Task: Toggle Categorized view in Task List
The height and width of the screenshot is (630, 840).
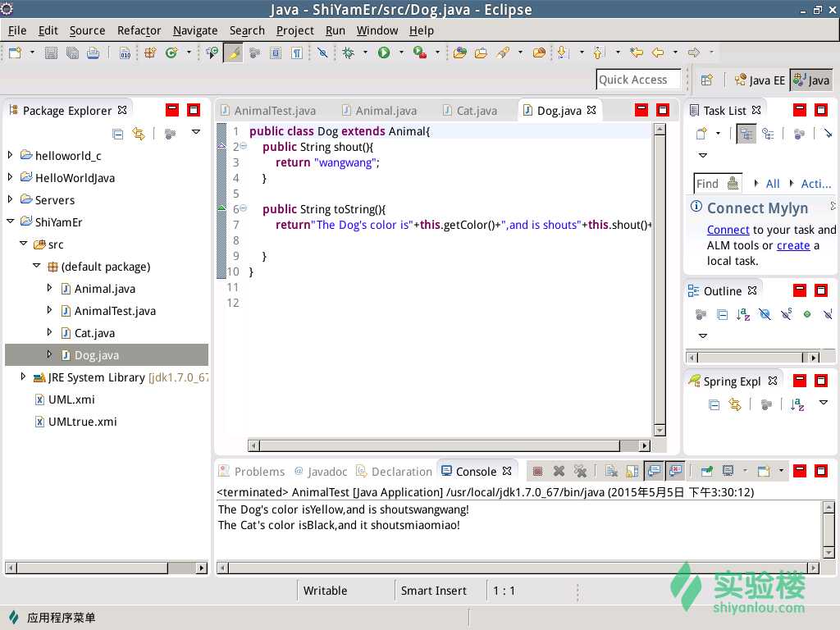Action: coord(746,134)
